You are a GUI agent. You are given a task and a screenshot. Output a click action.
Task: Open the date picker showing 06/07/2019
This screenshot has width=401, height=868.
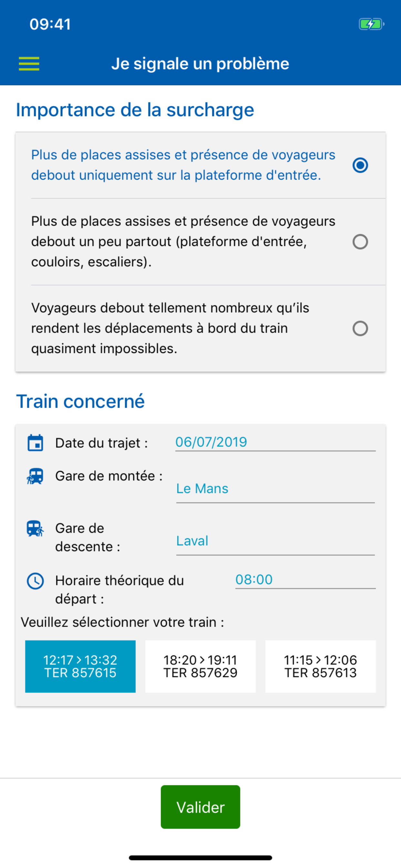(x=275, y=442)
